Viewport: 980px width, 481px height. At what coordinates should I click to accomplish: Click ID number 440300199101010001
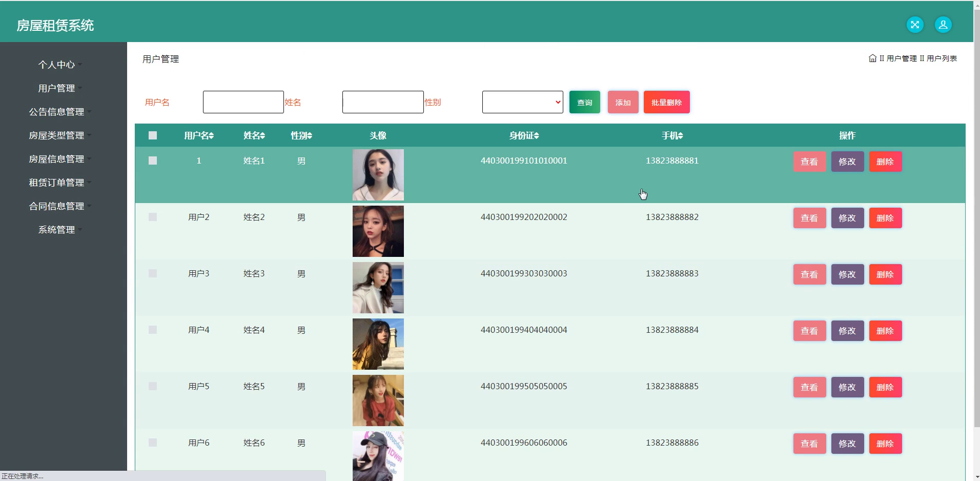[524, 161]
